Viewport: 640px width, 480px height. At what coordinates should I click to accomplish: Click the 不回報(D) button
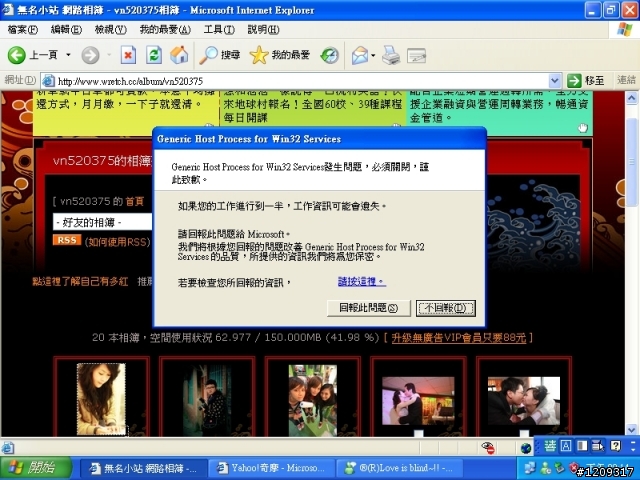point(446,308)
